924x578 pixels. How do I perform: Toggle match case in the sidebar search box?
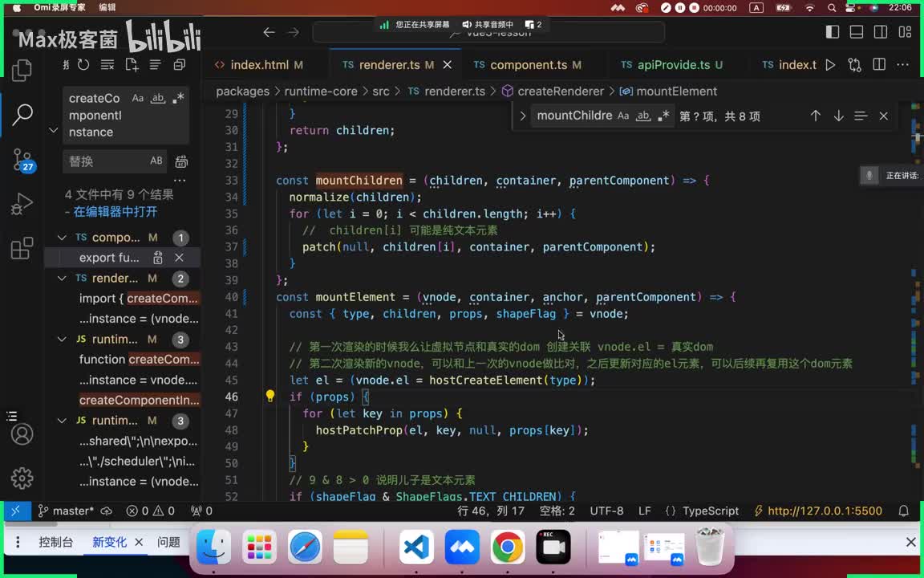point(138,99)
